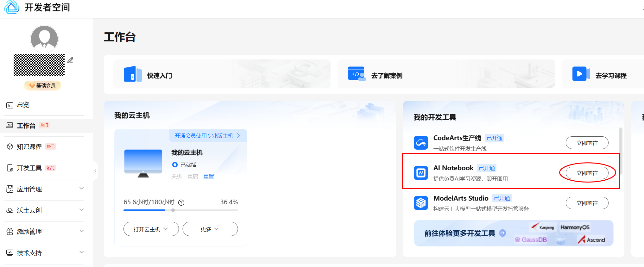Click the 65.6小时/180小时 usage text
This screenshot has height=267, width=644.
point(149,202)
